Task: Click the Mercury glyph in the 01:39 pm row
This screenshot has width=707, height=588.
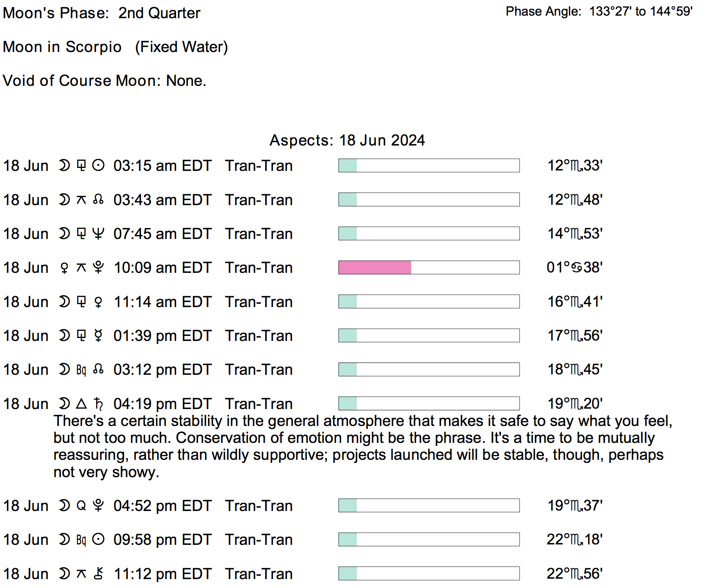Action: [x=98, y=336]
